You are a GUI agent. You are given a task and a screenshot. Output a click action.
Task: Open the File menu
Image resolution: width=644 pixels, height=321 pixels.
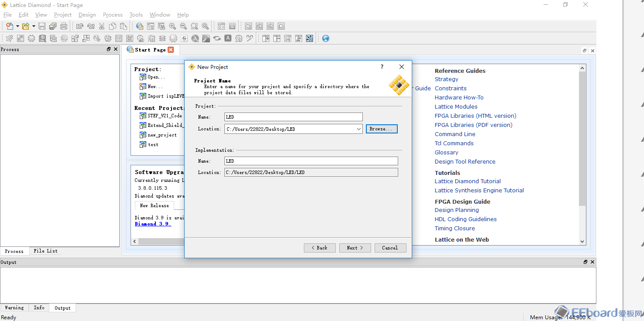(7, 15)
